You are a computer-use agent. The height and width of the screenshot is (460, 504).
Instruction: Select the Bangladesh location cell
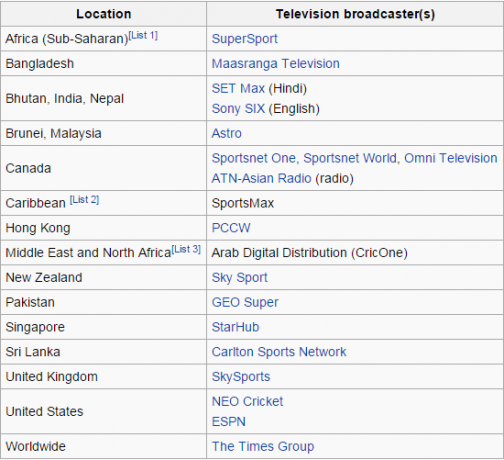104,64
